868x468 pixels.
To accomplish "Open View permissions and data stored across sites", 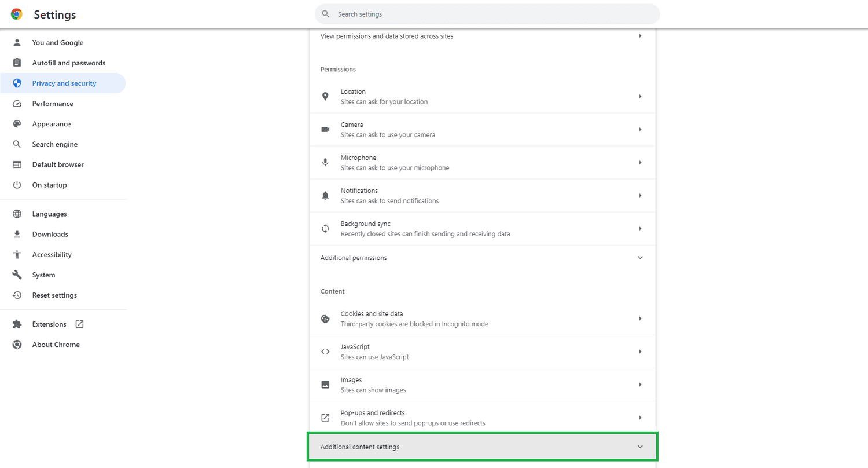I will click(483, 36).
